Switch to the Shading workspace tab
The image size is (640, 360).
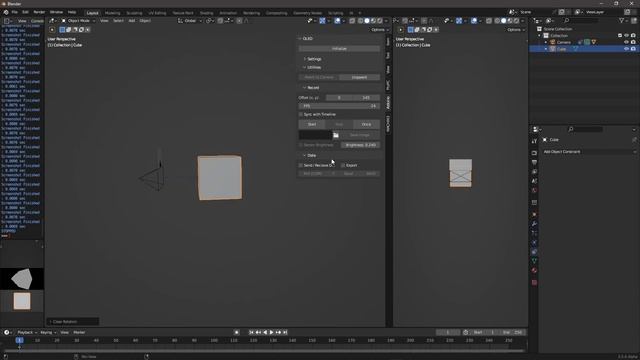click(x=207, y=13)
